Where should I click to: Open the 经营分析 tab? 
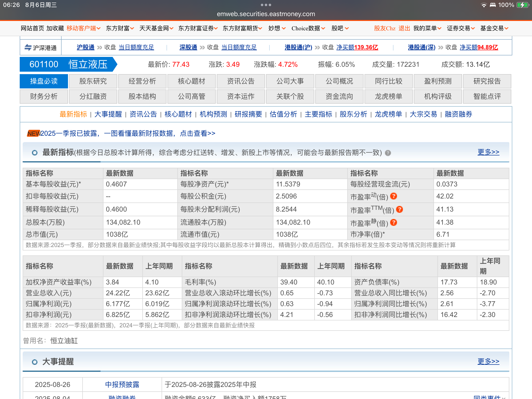tap(142, 81)
